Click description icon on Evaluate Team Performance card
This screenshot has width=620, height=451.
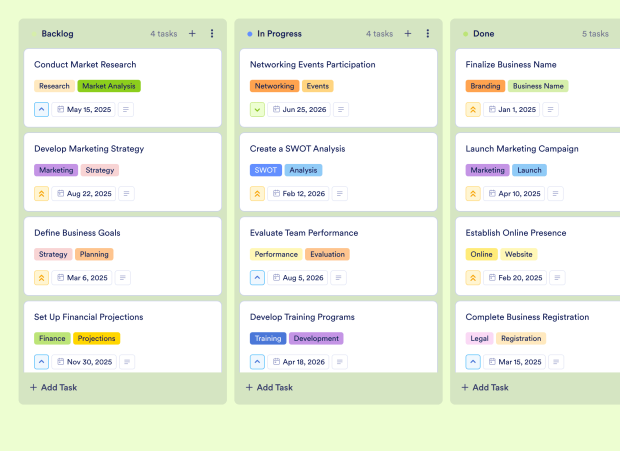pos(340,278)
